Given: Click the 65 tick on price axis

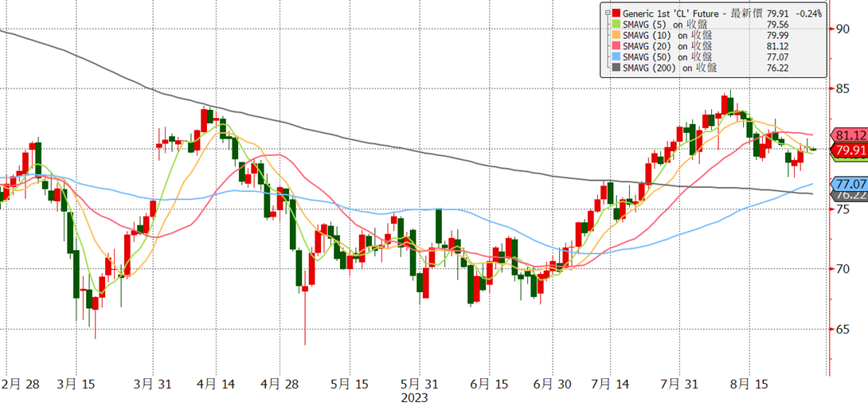Looking at the screenshot, I should click(x=843, y=330).
